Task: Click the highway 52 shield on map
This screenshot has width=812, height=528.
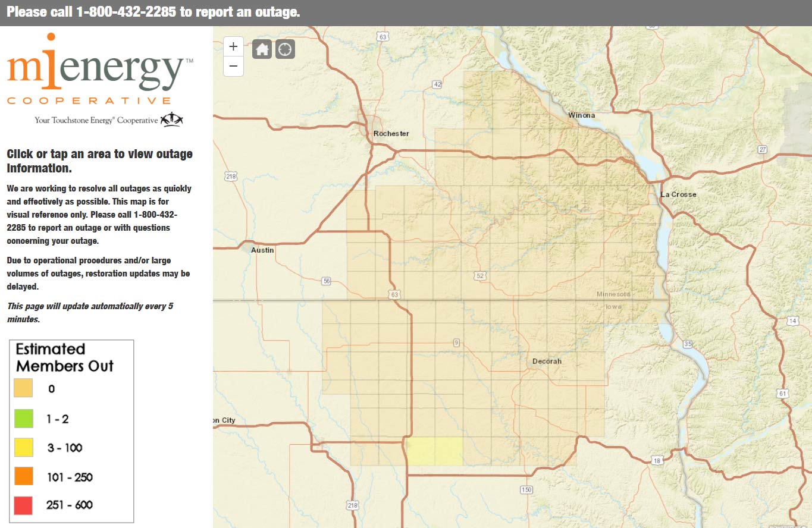Action: 480,276
